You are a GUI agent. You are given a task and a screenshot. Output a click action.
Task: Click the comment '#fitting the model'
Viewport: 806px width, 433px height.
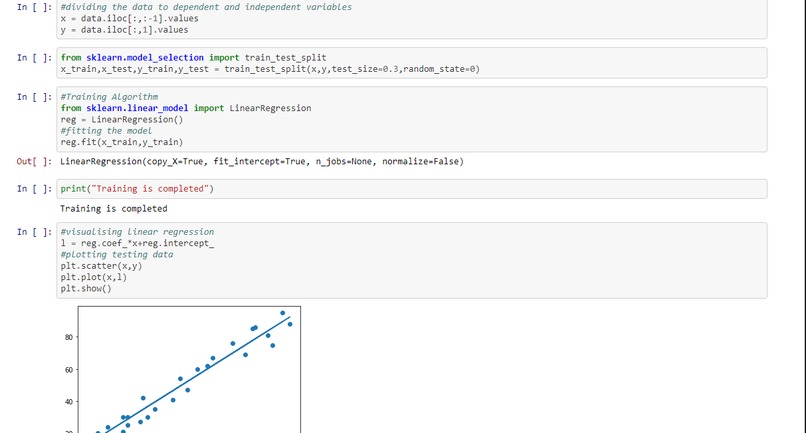tap(106, 131)
